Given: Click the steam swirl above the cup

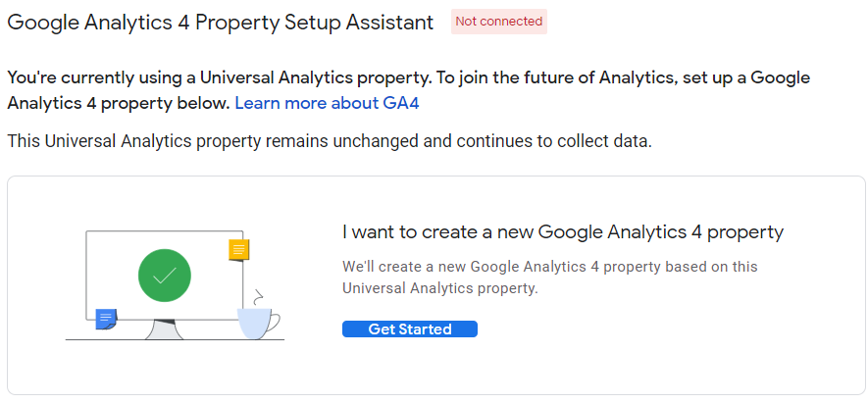Looking at the screenshot, I should [x=257, y=298].
